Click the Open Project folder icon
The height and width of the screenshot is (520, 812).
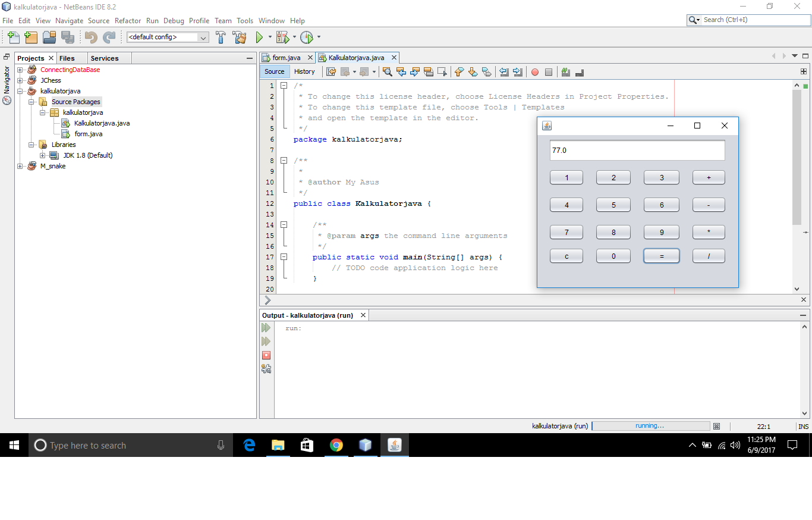tap(49, 37)
